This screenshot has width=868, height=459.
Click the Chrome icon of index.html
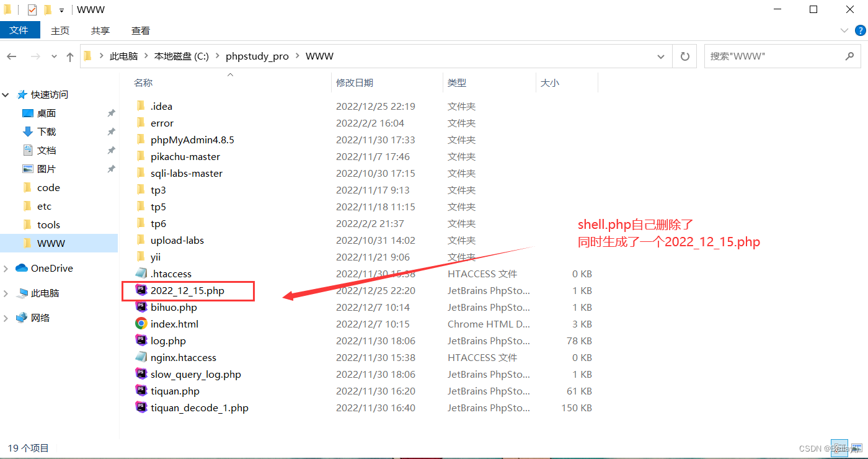[141, 323]
